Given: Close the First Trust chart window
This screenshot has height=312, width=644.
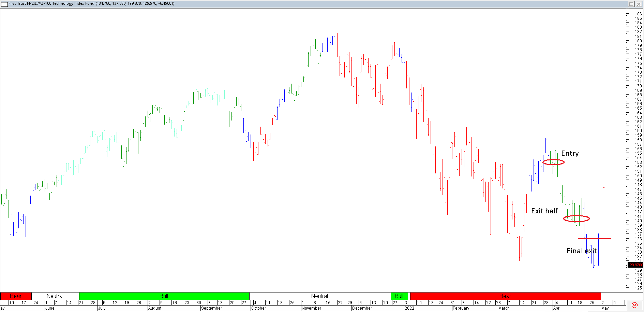Looking at the screenshot, I should 639,4.
